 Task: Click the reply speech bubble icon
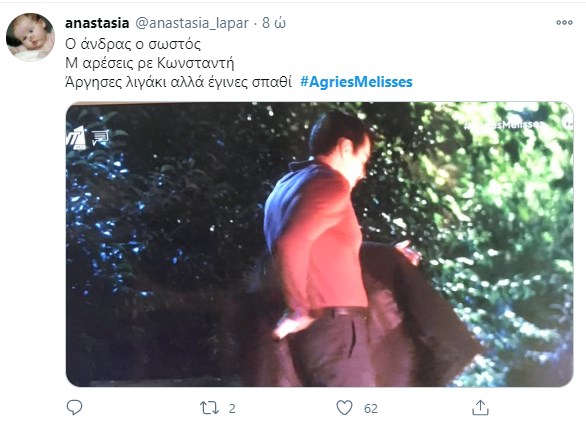click(74, 407)
